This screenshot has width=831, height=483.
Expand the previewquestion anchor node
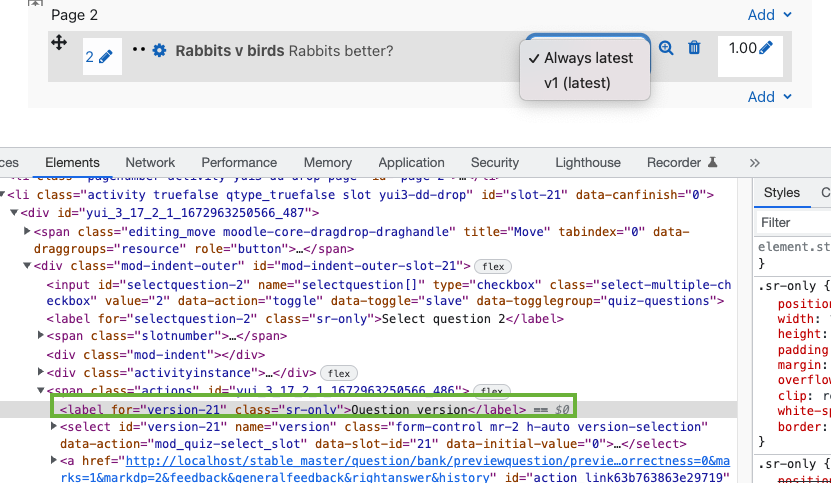click(54, 460)
